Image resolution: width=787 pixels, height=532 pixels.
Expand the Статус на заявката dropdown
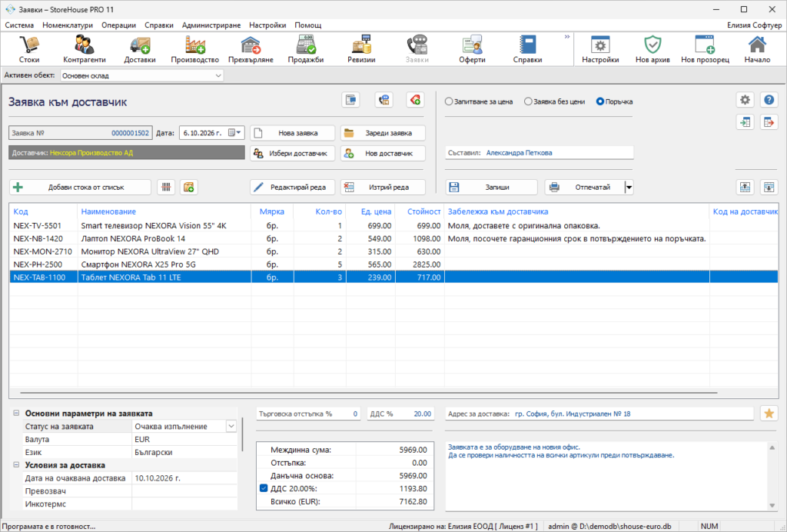[231, 426]
